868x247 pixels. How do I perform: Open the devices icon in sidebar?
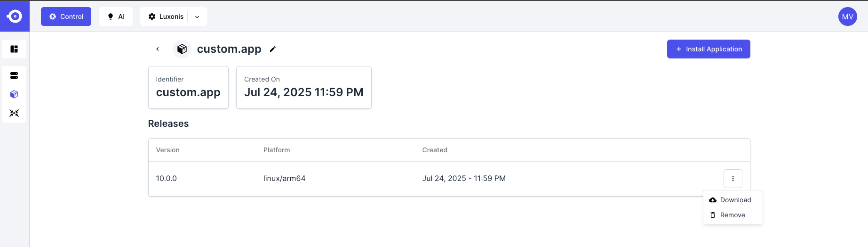[x=14, y=75]
